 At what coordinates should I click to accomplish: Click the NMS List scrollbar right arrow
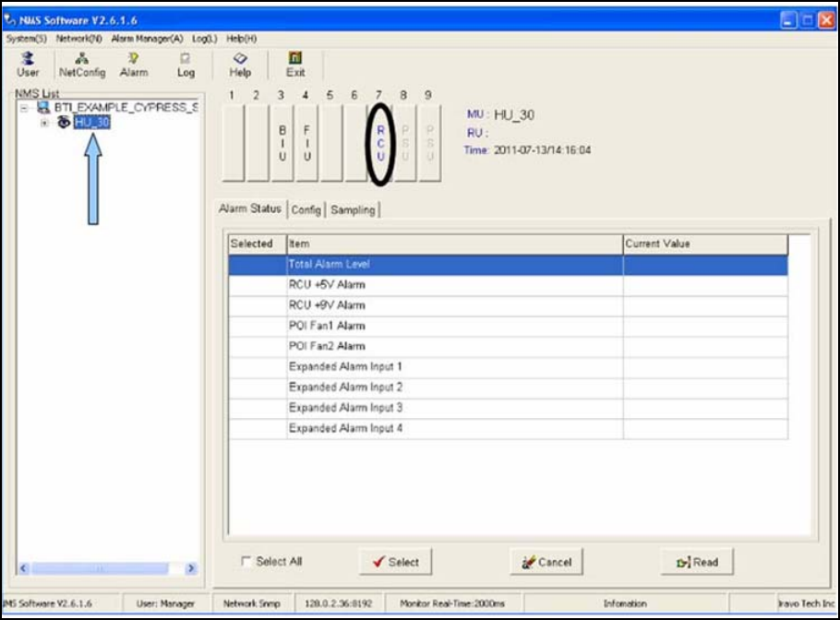tap(191, 568)
